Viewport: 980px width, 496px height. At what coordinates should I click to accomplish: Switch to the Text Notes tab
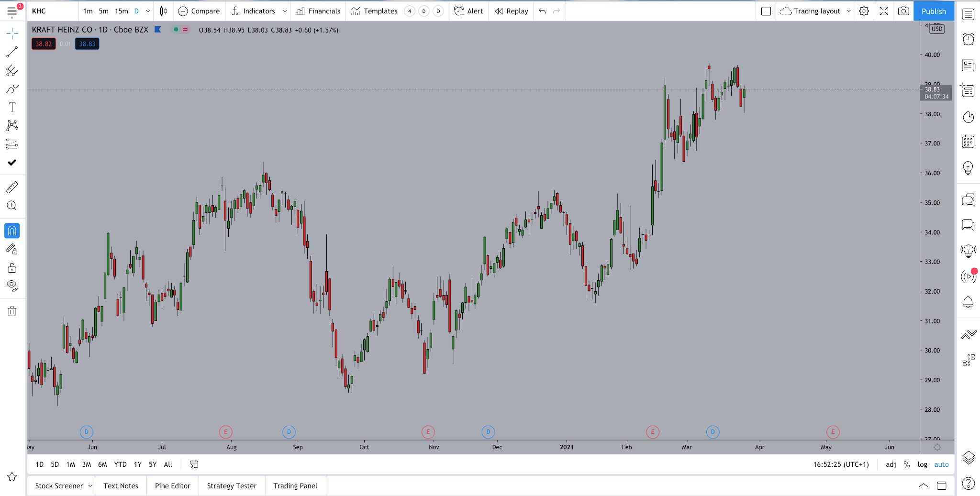(121, 486)
